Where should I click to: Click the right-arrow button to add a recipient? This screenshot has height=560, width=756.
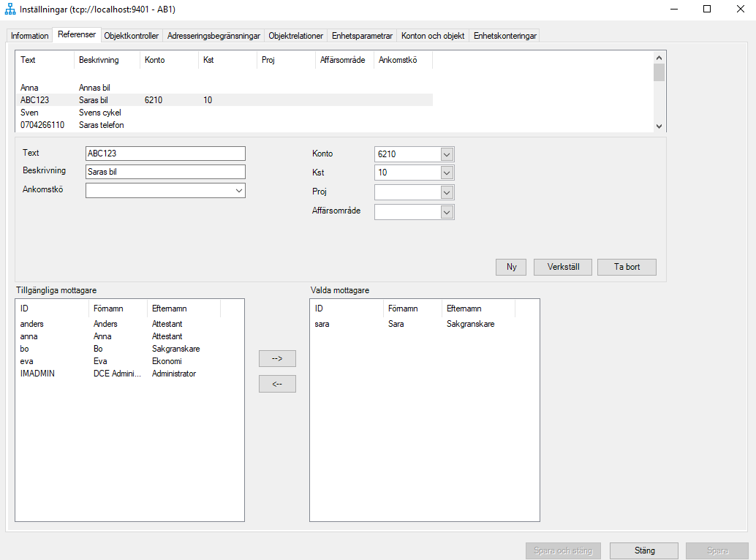[277, 358]
